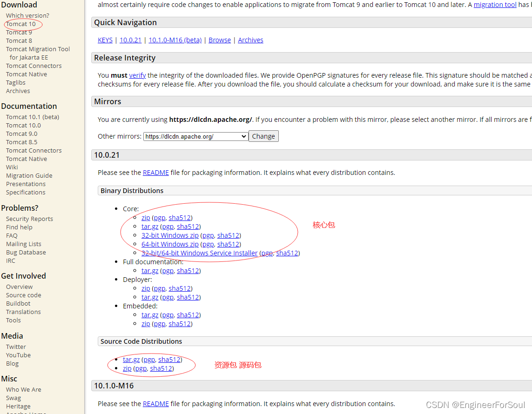Open FAQ in sidebar
The width and height of the screenshot is (532, 414).
12,236
